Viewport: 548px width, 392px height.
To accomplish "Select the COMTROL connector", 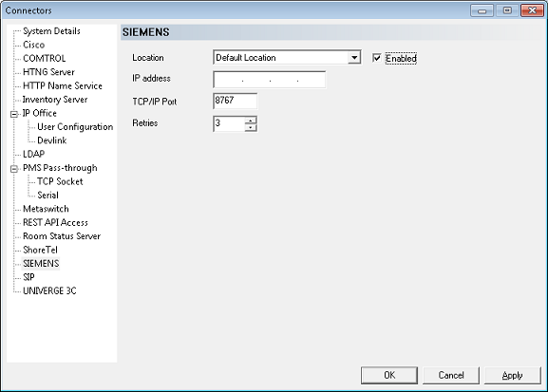I will [x=44, y=58].
